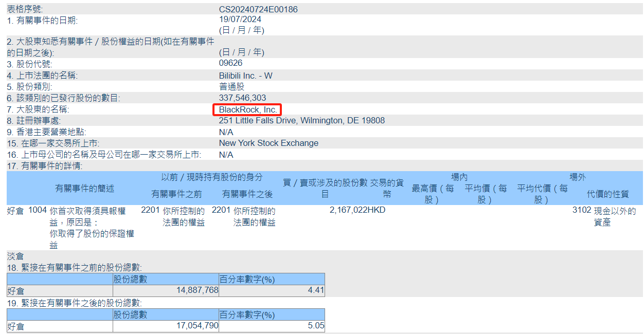Viewport: 644px width, 334px height.
Task: Click the label 3. 股份代號
Action: coord(29,64)
